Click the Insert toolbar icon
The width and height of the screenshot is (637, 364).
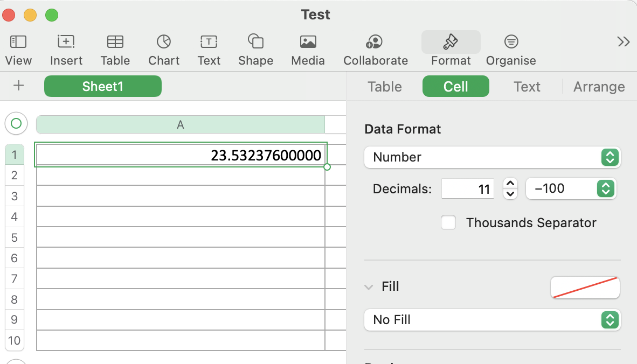click(66, 42)
